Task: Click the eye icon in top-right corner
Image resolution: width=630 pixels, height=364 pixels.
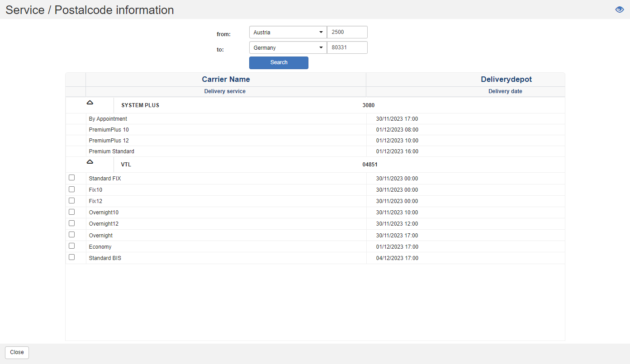Action: 619,9
